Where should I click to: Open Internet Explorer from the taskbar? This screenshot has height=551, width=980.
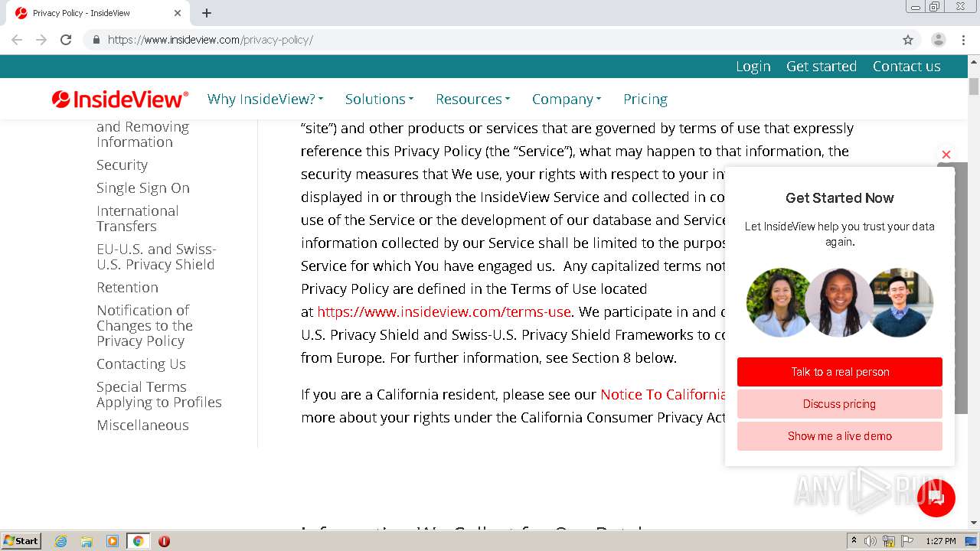[x=61, y=541]
